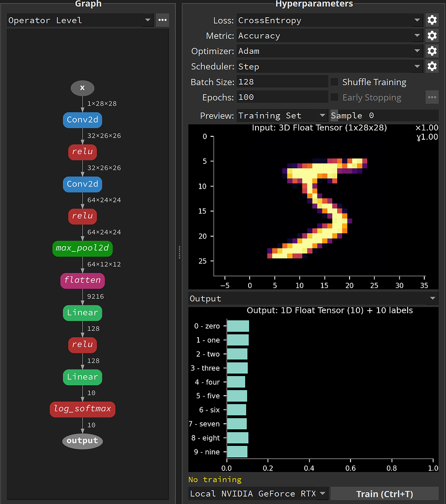Screen dimensions: 446x504
Task: Click the ellipsis beside Operator Level
Action: coord(162,20)
